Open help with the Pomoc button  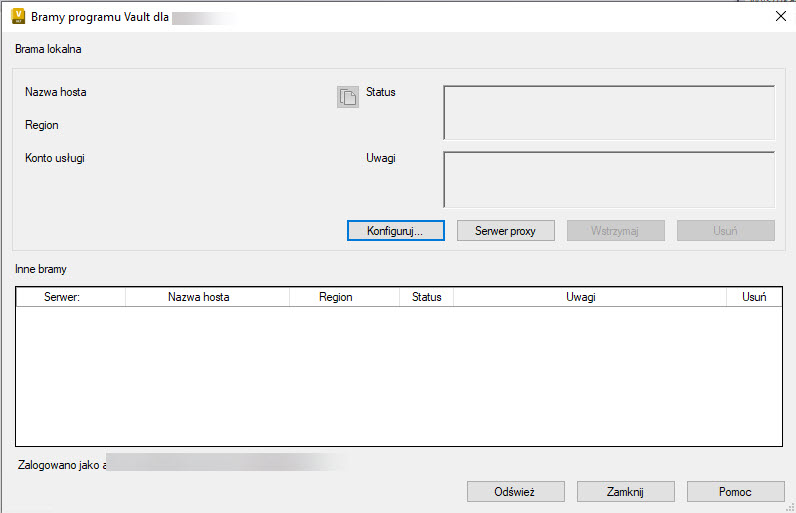click(735, 492)
